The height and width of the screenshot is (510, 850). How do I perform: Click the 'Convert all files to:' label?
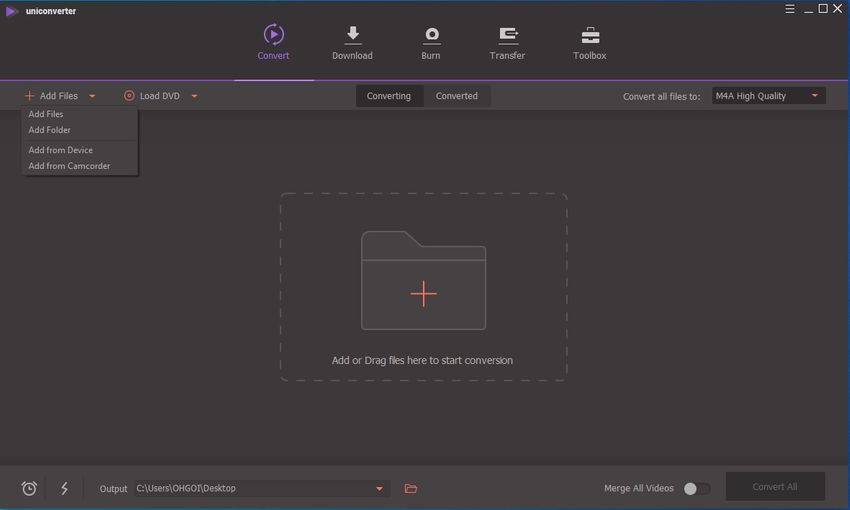tap(661, 96)
